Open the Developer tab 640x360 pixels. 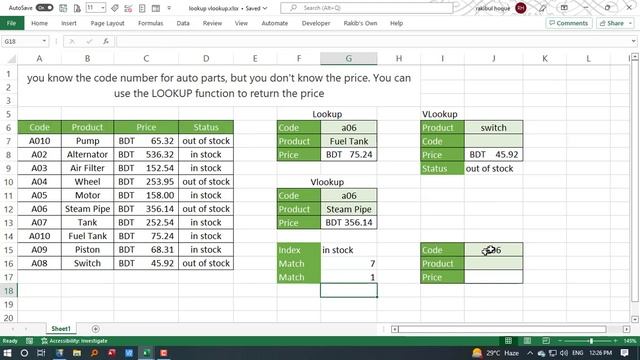(316, 23)
